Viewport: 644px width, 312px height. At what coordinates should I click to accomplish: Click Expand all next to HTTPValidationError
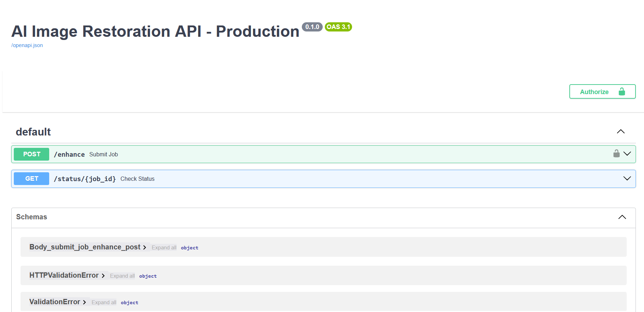[122, 276]
